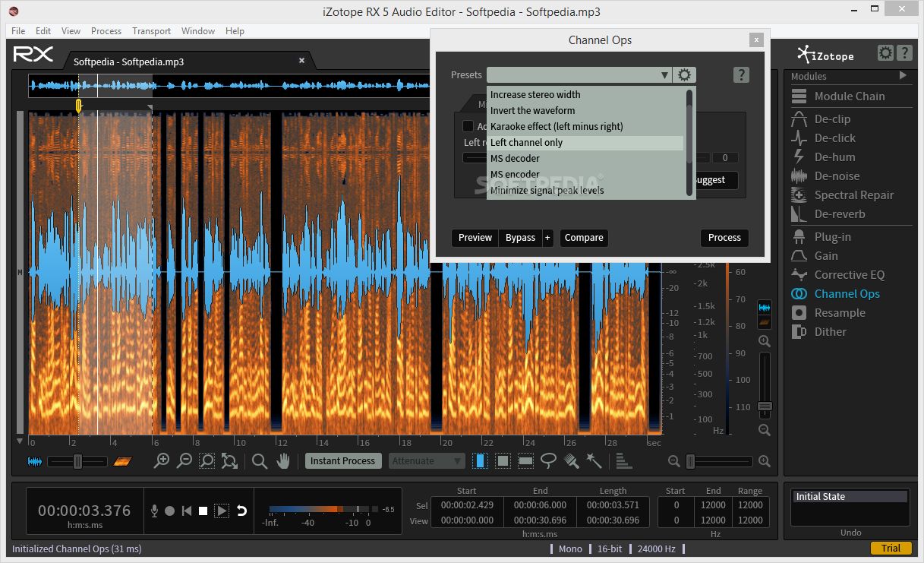Choose 'MS encoder' preset
Screen dimensions: 924x563
point(585,175)
